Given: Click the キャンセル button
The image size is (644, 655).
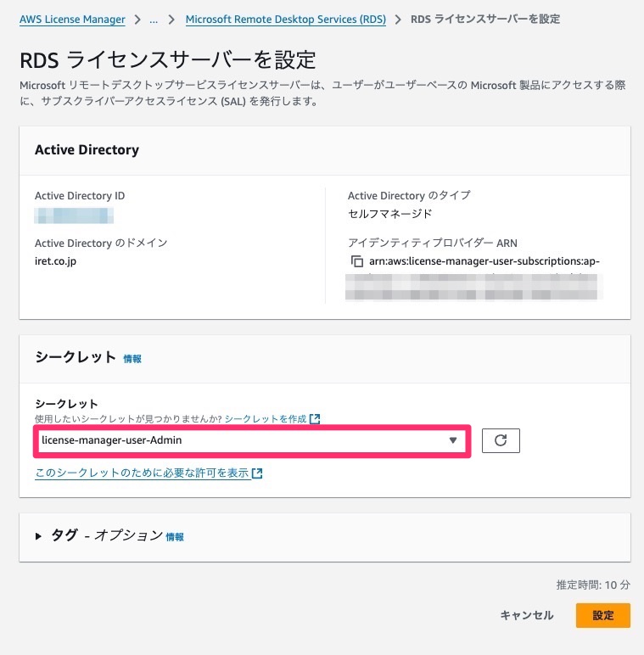Looking at the screenshot, I should coord(527,615).
